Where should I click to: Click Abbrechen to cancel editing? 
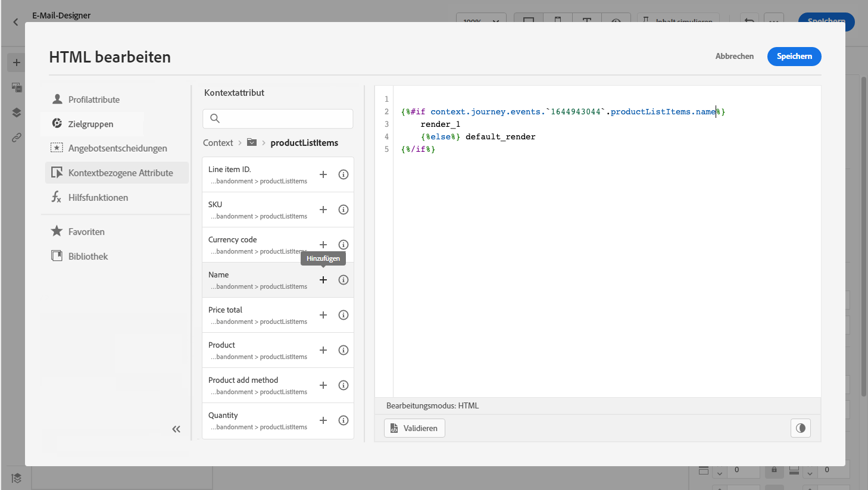click(x=735, y=56)
